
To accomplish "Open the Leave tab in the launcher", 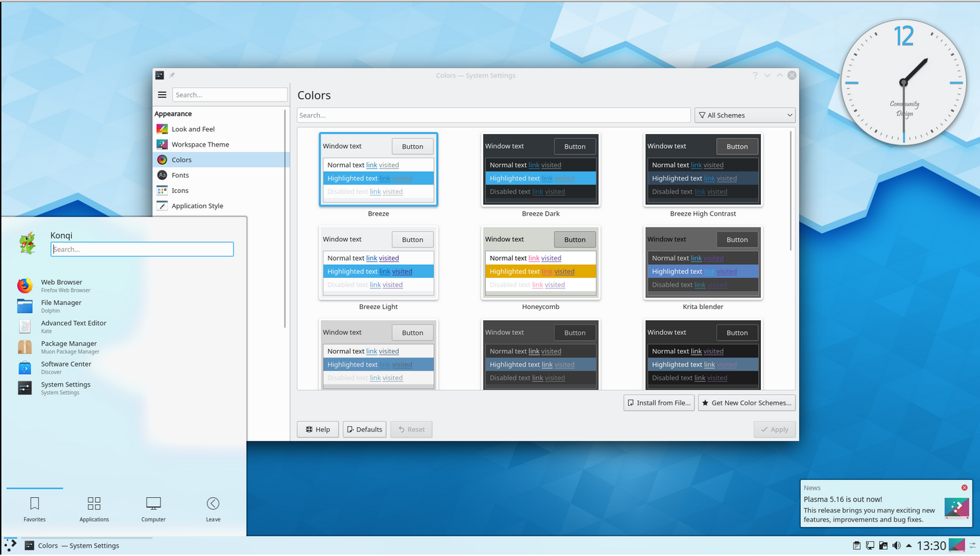I will (213, 510).
